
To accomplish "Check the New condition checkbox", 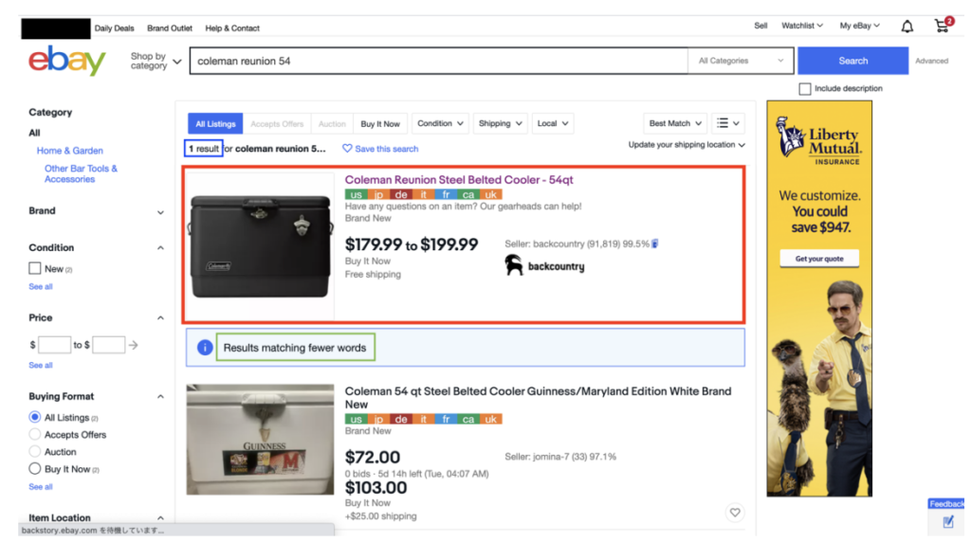I will tap(35, 268).
